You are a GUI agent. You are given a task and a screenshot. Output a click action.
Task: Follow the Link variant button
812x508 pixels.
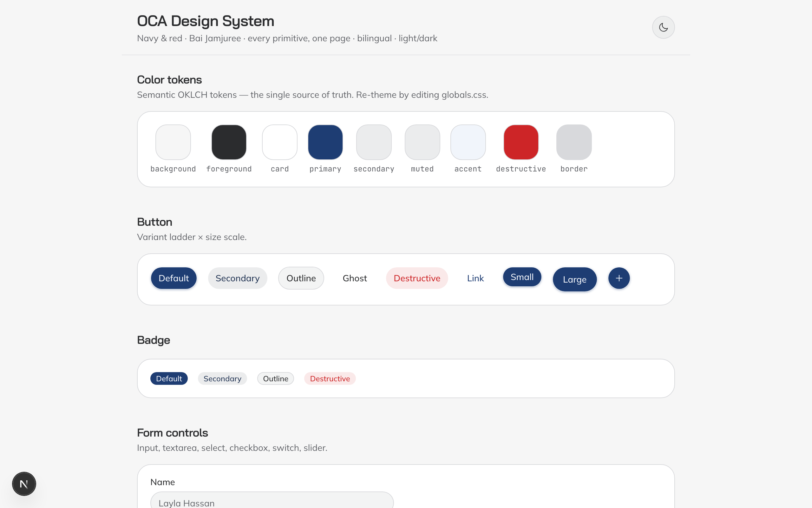tap(475, 278)
